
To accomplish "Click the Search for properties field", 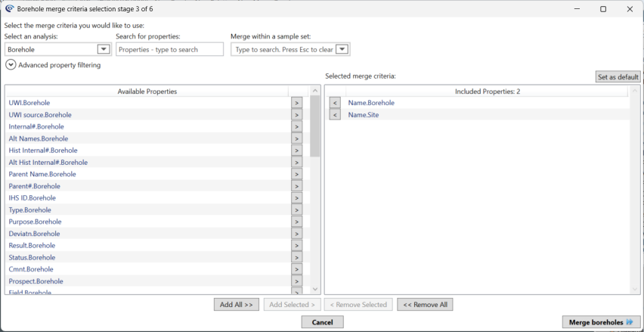I will [x=169, y=49].
